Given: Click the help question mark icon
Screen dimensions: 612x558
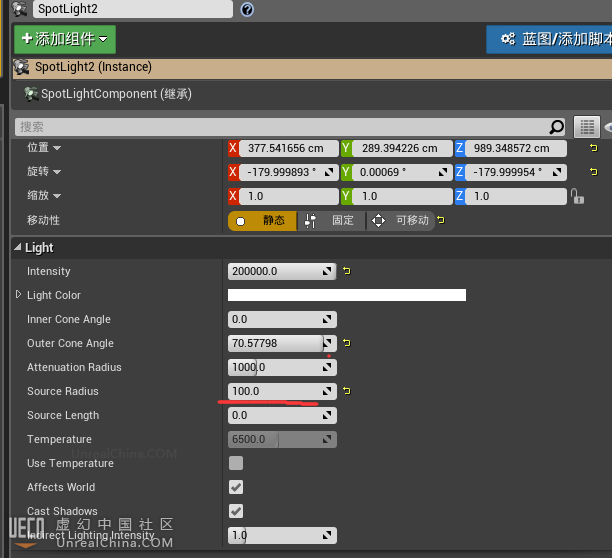Looking at the screenshot, I should coord(247,9).
